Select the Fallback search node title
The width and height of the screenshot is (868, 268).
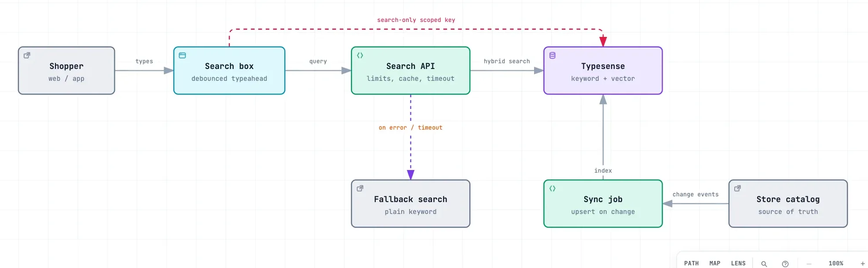[410, 199]
